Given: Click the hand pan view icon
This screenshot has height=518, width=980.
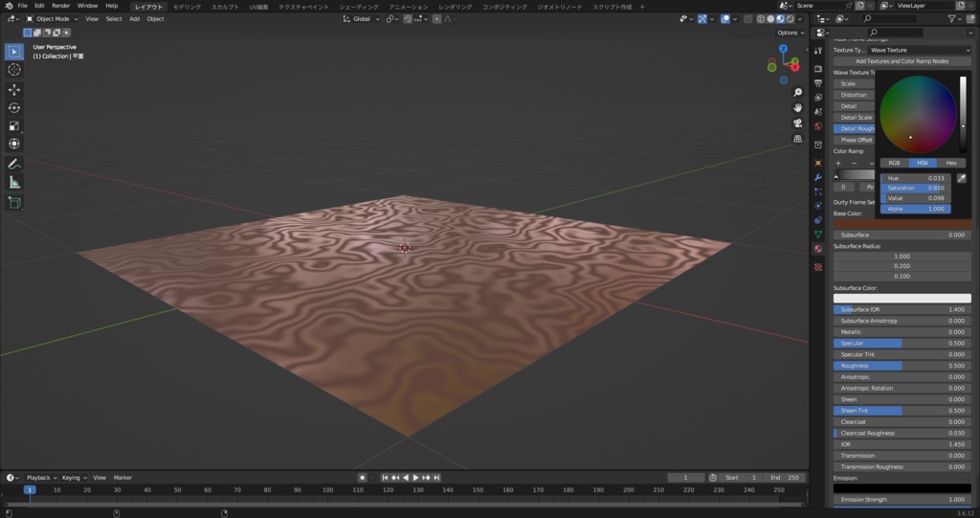Looking at the screenshot, I should 797,107.
